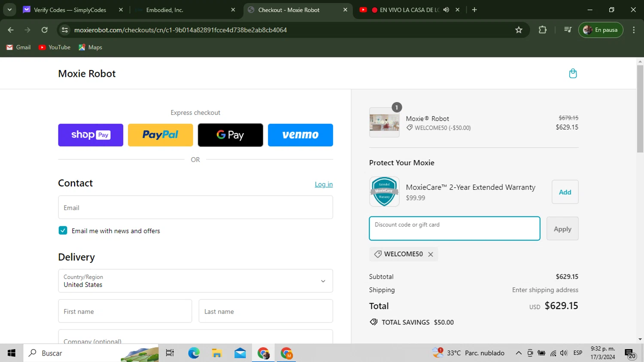Open File Explorer from the taskbar

(x=217, y=353)
